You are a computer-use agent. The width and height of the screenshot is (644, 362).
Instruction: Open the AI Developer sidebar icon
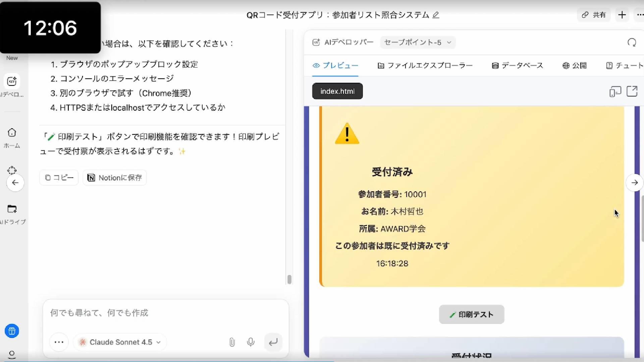12,81
